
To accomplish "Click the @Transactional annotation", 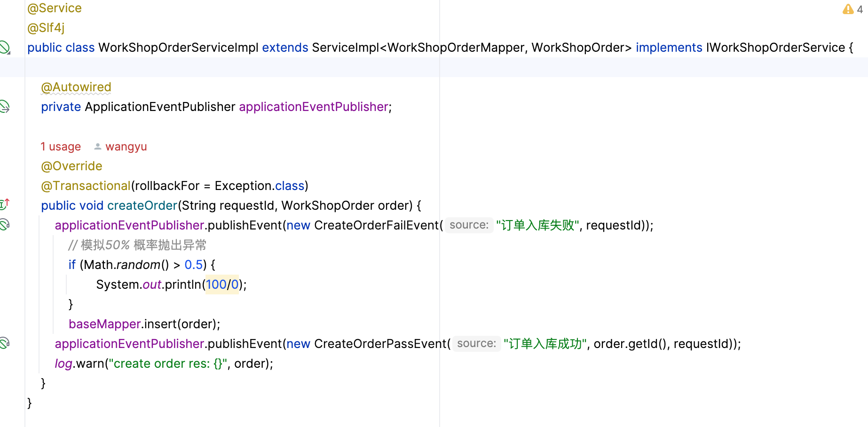I will point(86,186).
